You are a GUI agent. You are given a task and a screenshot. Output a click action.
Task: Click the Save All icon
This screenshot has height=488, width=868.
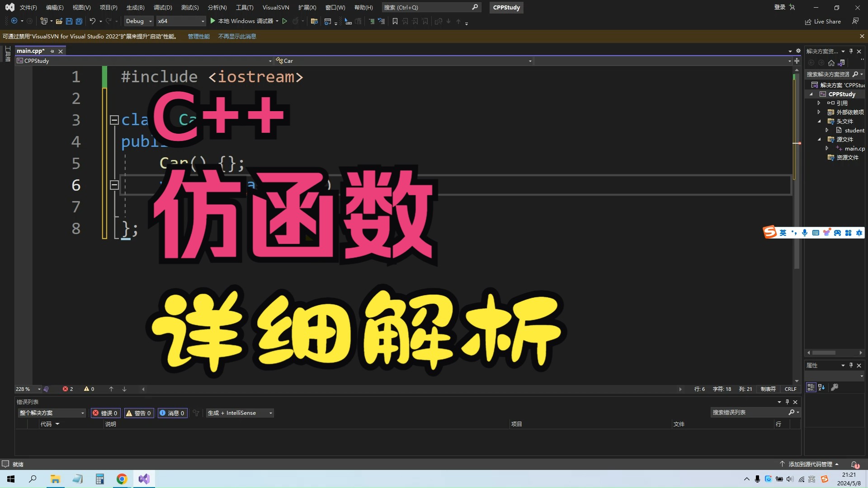(79, 21)
